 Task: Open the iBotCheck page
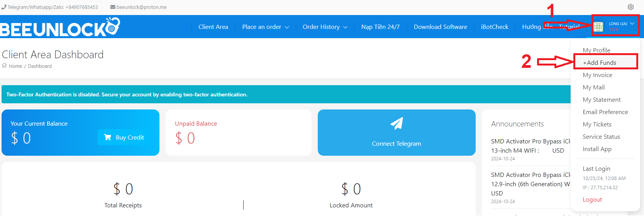(x=495, y=27)
